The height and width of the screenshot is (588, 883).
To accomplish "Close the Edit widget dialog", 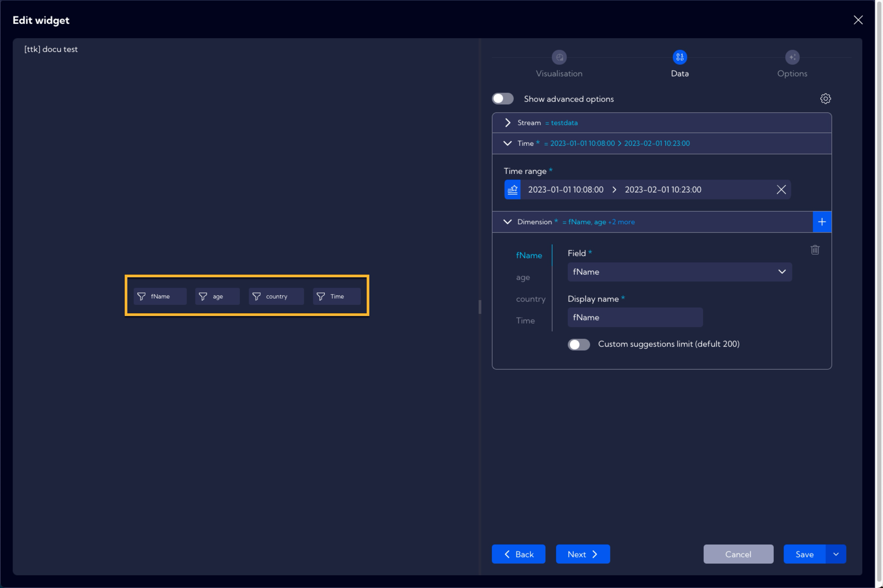I will coord(858,20).
